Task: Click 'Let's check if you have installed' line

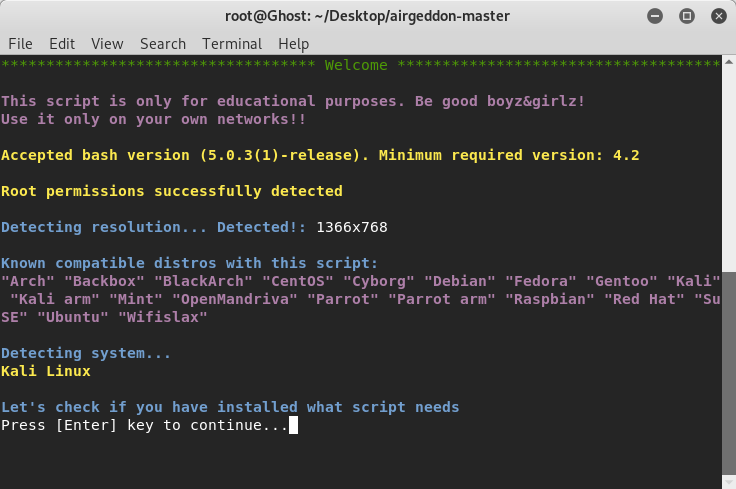Action: pos(230,407)
